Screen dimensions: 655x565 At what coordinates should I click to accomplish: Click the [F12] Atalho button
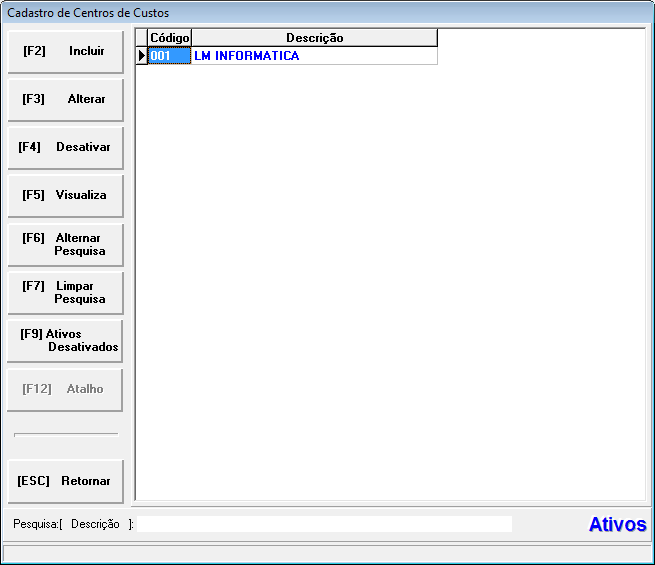coord(65,389)
